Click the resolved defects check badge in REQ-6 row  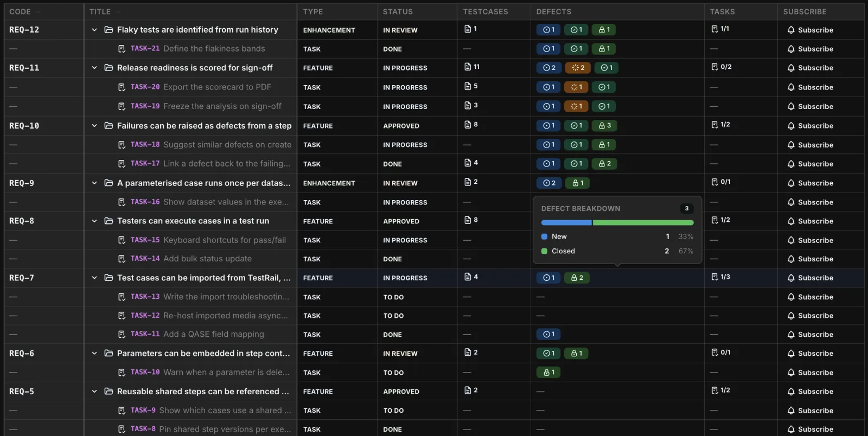tap(549, 354)
